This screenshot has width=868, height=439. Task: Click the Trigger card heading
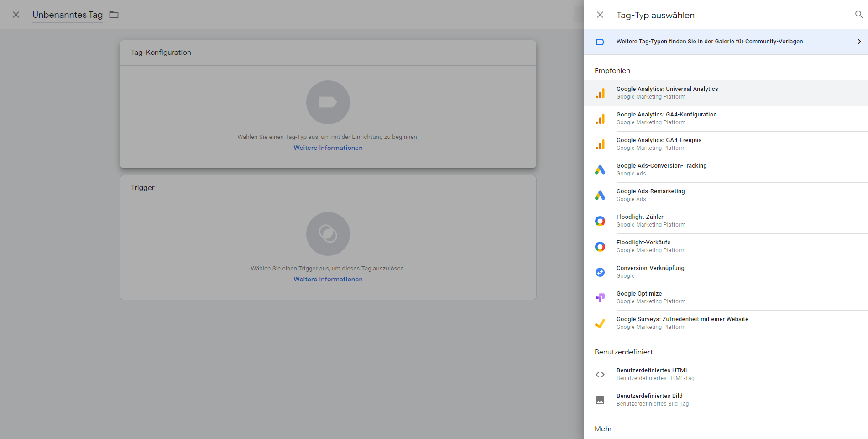tap(143, 188)
